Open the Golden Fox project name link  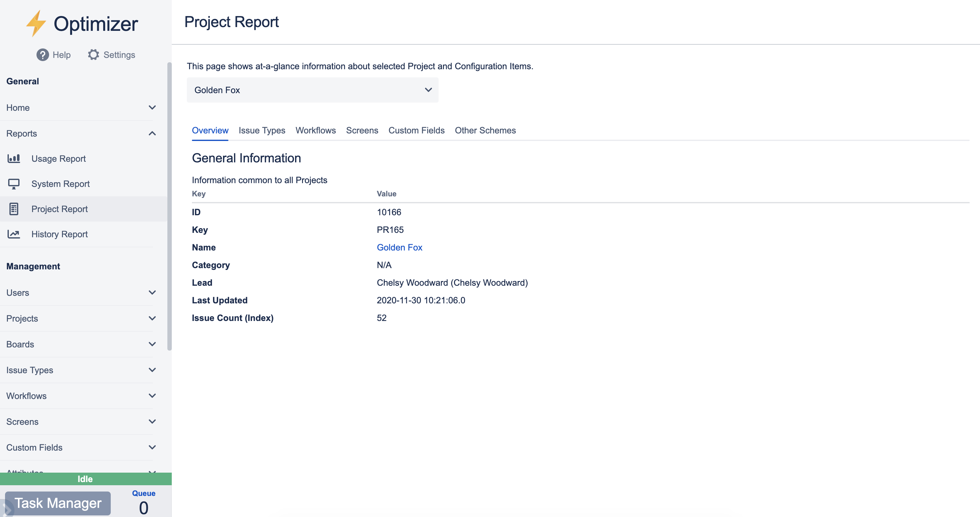399,247
